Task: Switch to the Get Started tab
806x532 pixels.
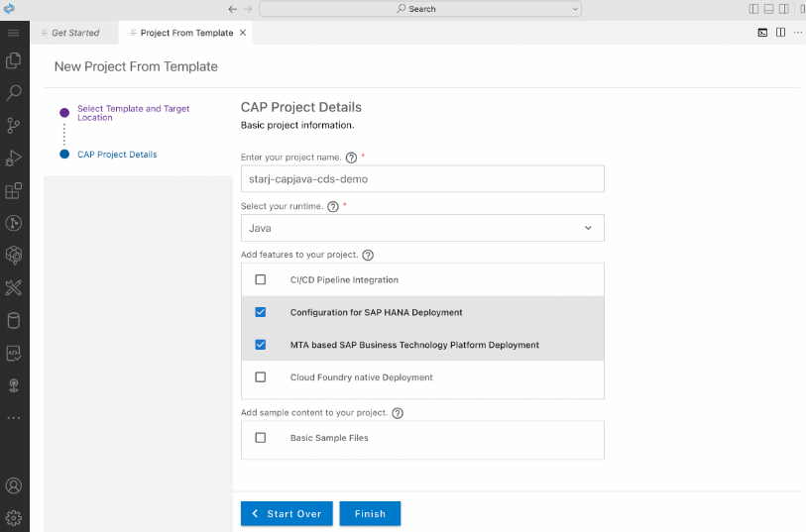Action: 75,33
